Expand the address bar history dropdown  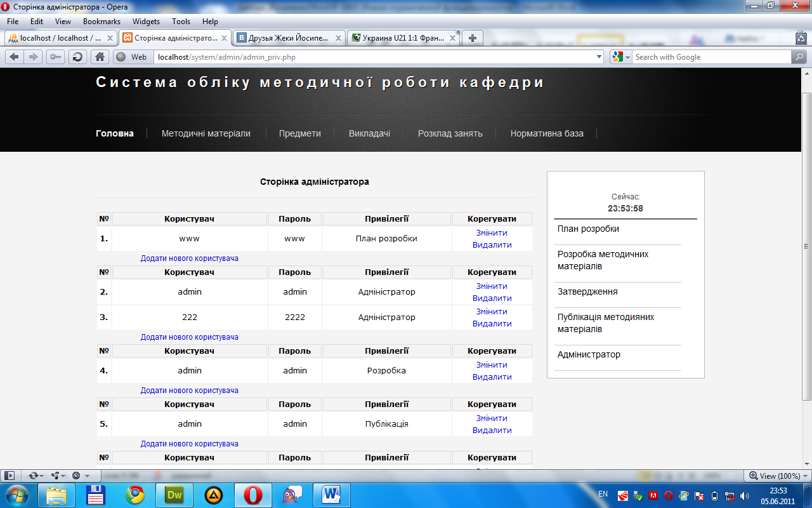pyautogui.click(x=599, y=57)
